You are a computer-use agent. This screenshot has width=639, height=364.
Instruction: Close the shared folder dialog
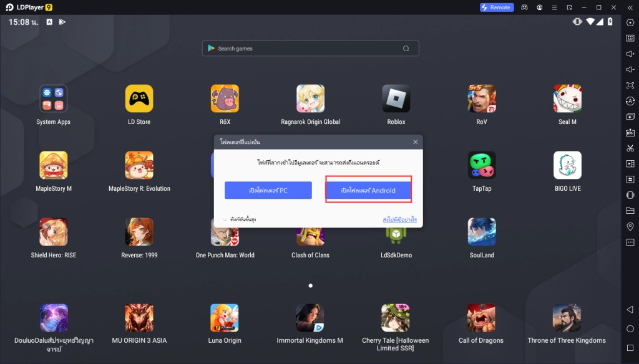click(416, 142)
